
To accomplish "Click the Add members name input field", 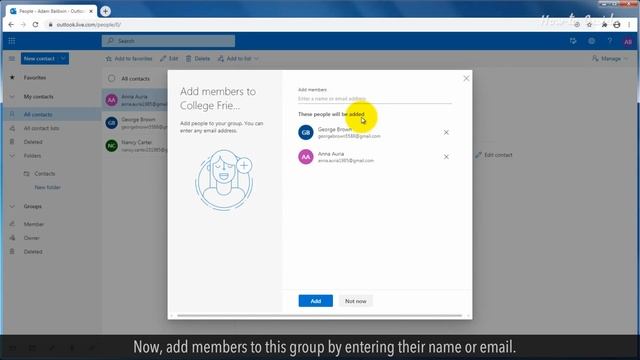I will [375, 99].
